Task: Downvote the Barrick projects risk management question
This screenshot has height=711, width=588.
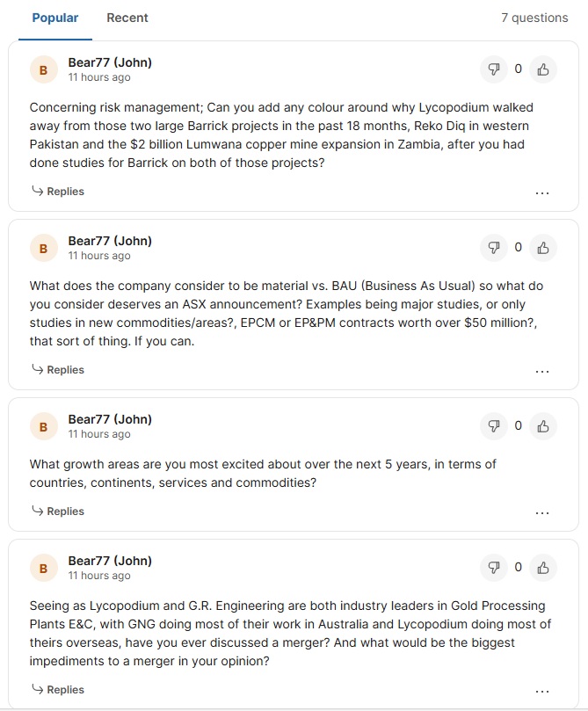Action: [x=494, y=69]
